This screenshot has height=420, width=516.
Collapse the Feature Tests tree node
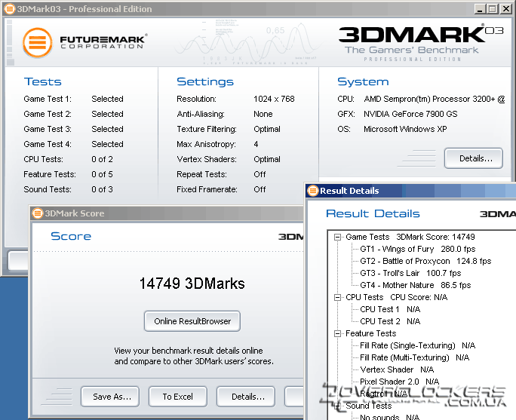[x=337, y=333]
